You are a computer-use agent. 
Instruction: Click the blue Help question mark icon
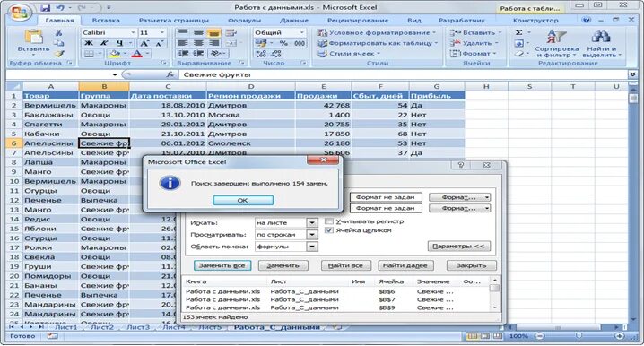click(587, 20)
